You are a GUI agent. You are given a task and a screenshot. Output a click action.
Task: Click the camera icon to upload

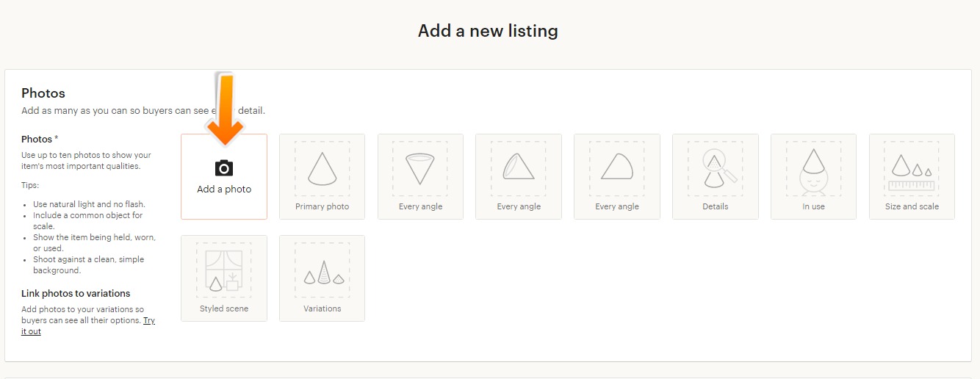click(224, 168)
